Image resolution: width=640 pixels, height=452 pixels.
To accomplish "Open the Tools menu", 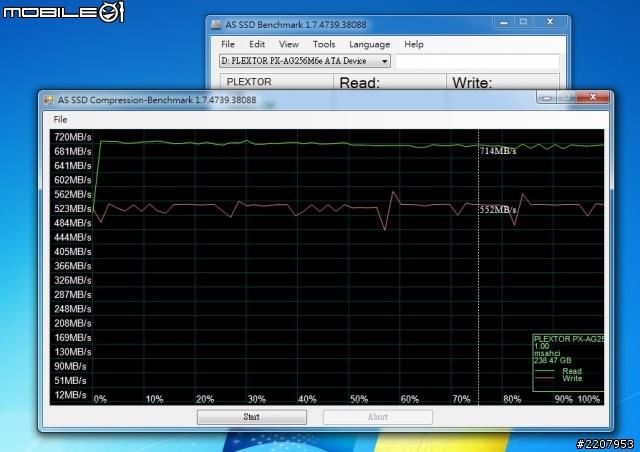I will click(324, 44).
